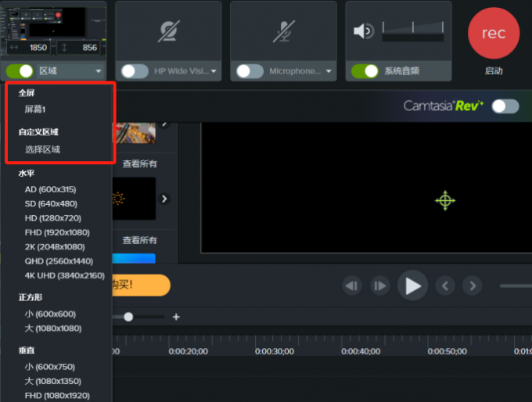This screenshot has height=402, width=532.
Task: Click the colorful media thumbnail at top
Action: pos(135,133)
